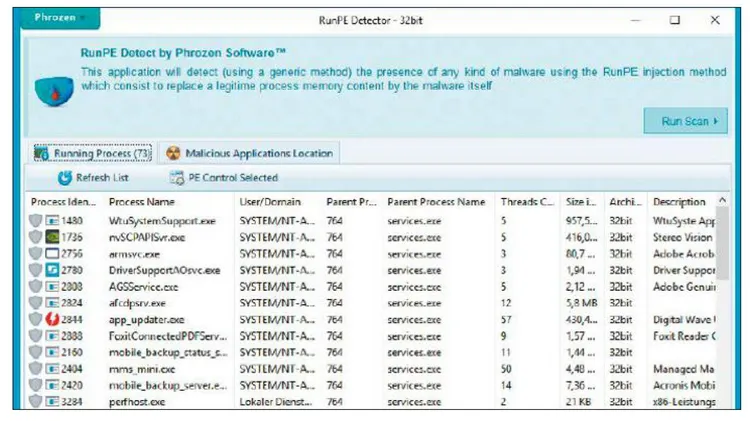Select the app_updater.exe process name
Viewport: 750px width, 421px height.
click(146, 320)
